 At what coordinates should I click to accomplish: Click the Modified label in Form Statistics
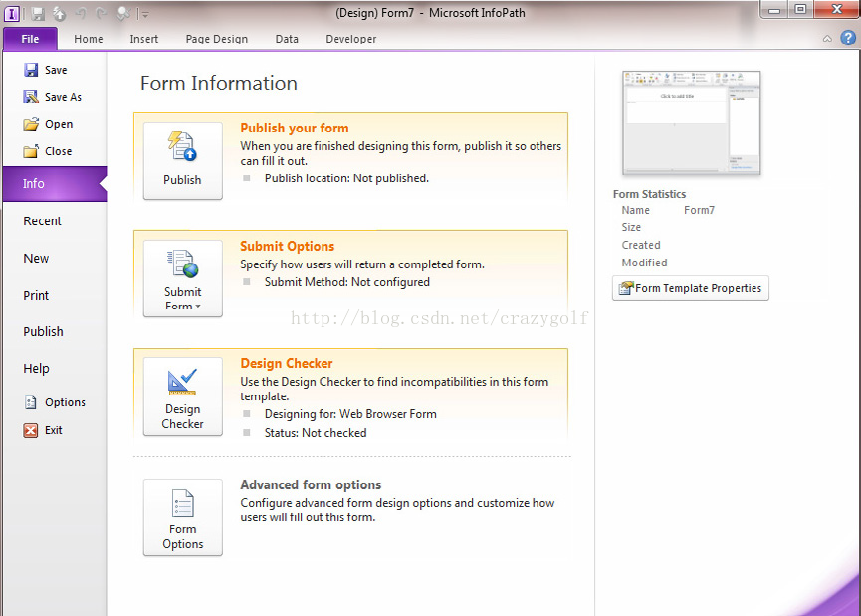(644, 263)
